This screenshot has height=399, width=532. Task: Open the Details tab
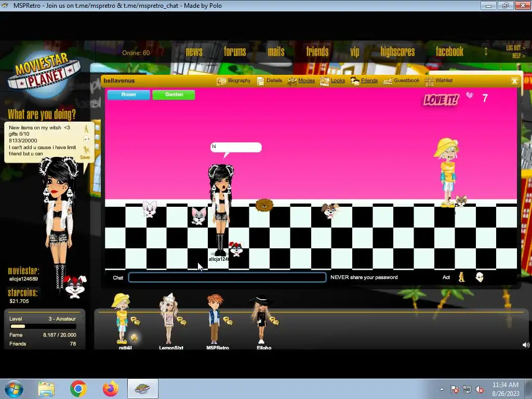click(x=270, y=81)
